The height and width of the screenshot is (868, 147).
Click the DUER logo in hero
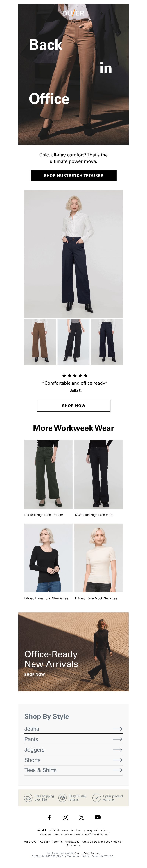click(x=73, y=13)
